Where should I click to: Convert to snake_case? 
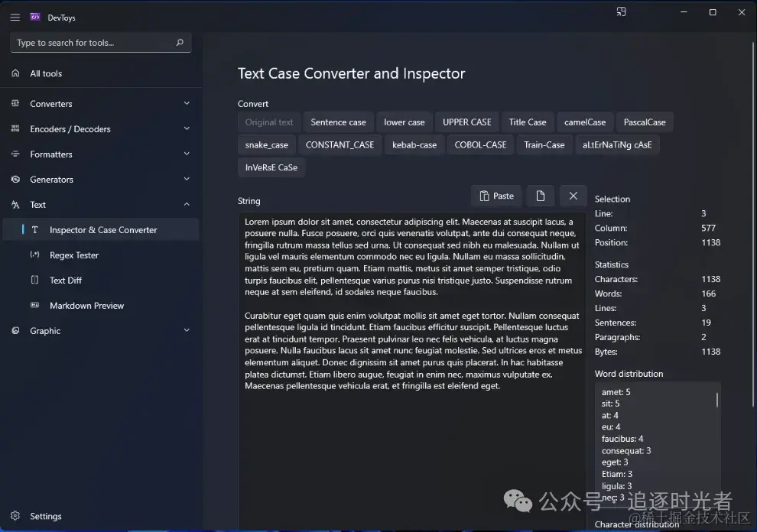coord(267,144)
